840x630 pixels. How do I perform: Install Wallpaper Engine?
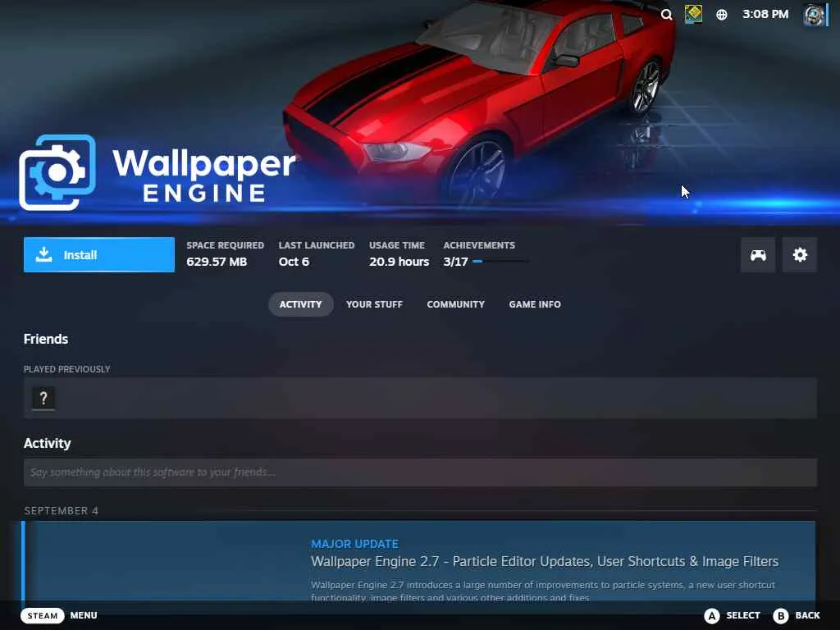pyautogui.click(x=99, y=254)
